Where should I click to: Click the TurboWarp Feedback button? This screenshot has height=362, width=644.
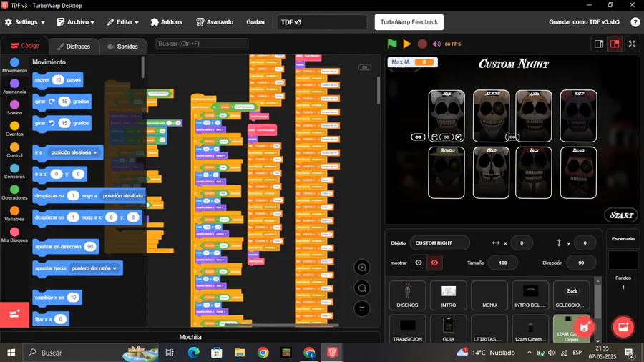point(409,22)
